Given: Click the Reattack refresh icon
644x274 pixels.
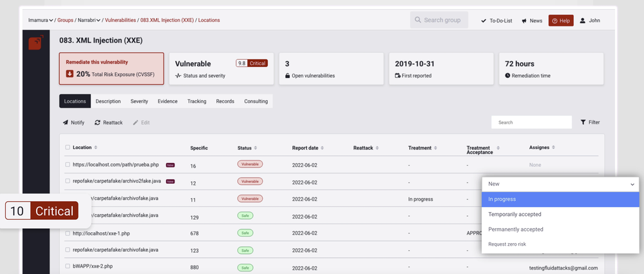Looking at the screenshot, I should click(x=97, y=122).
